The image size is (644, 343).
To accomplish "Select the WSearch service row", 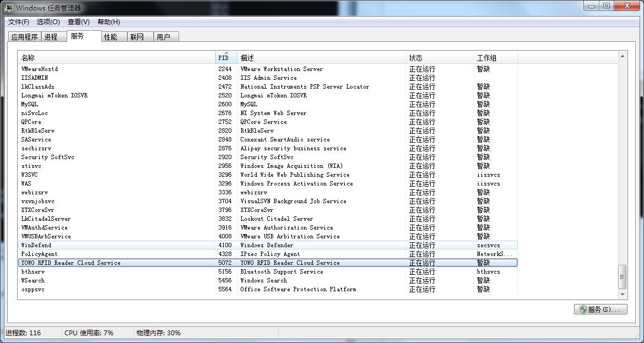I will (x=268, y=281).
